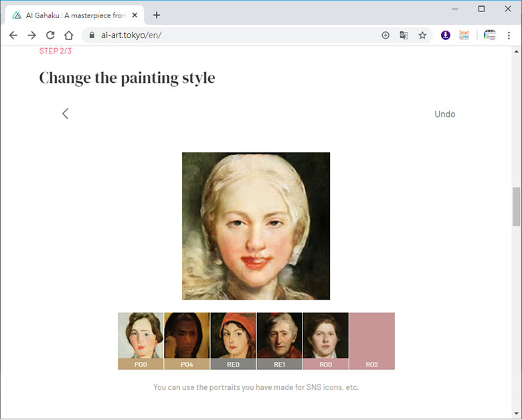Click the SNS icons hint text
This screenshot has width=522, height=420.
pyautogui.click(x=256, y=387)
